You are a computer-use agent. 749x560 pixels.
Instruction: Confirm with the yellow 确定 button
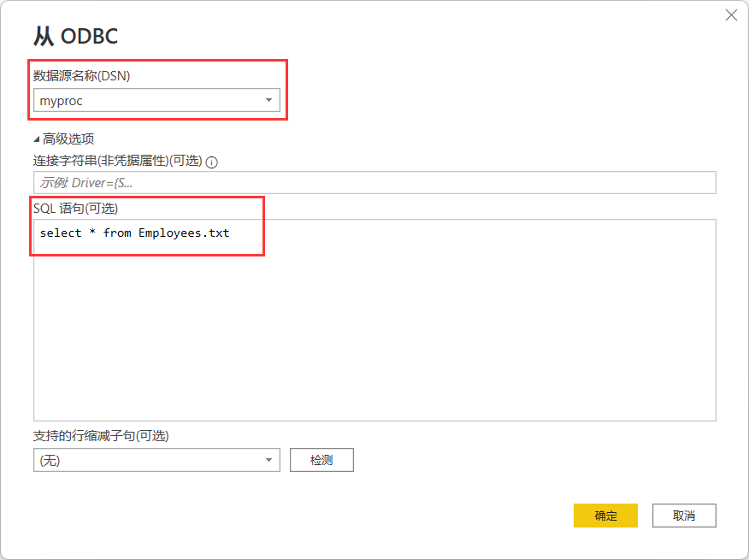tap(605, 516)
